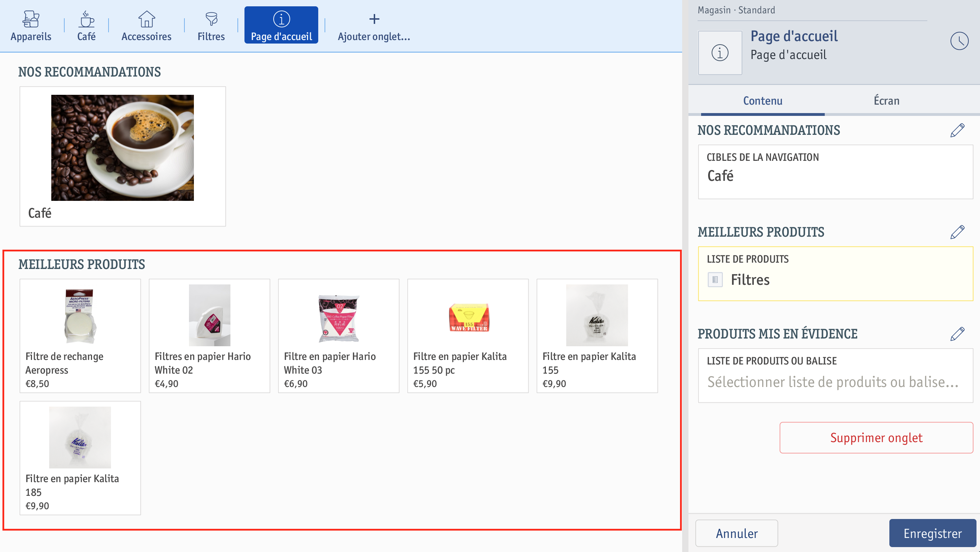Edit Produits mis en évidence pencil

click(957, 334)
